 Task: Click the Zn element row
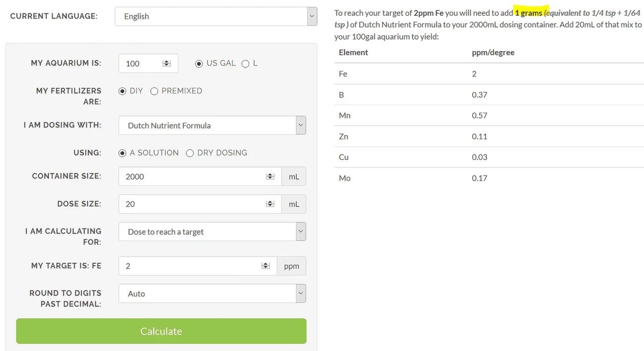489,136
